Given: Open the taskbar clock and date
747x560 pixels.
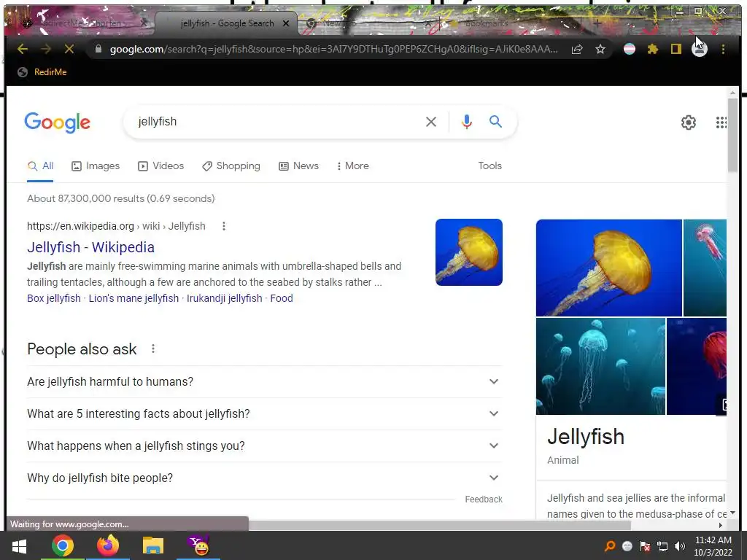Looking at the screenshot, I should [713, 546].
